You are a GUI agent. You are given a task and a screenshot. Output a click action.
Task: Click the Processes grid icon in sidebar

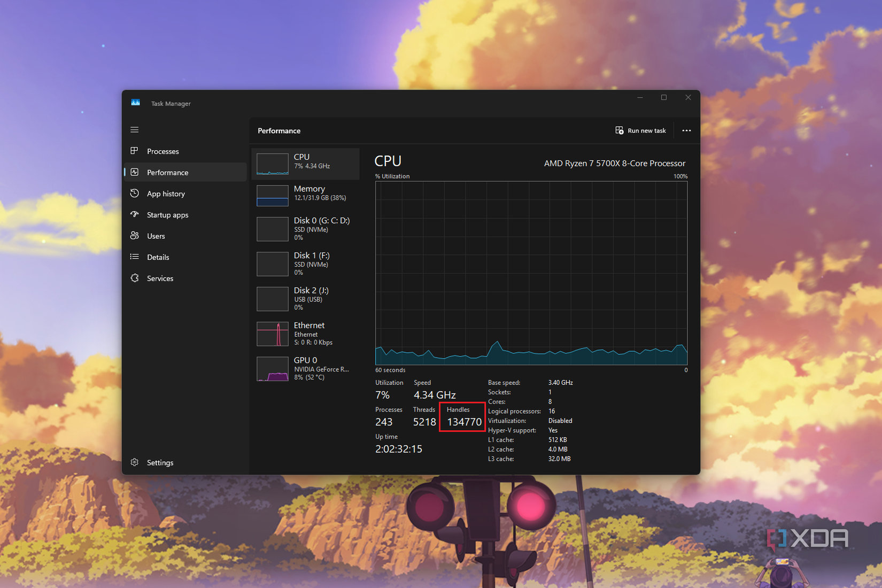pyautogui.click(x=135, y=151)
